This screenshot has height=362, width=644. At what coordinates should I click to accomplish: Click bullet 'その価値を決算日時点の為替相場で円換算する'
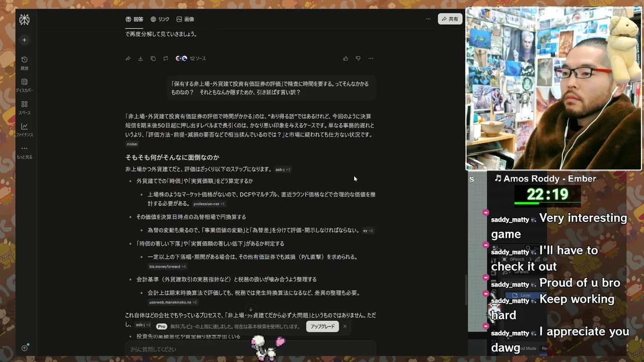point(191,217)
